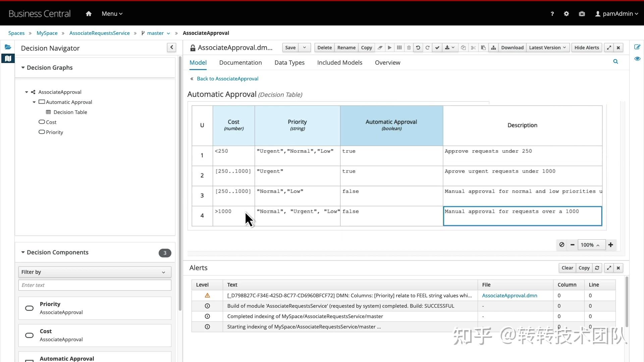Image resolution: width=644 pixels, height=362 pixels.
Task: Collapse the Decision Graphs section
Action: click(x=23, y=68)
